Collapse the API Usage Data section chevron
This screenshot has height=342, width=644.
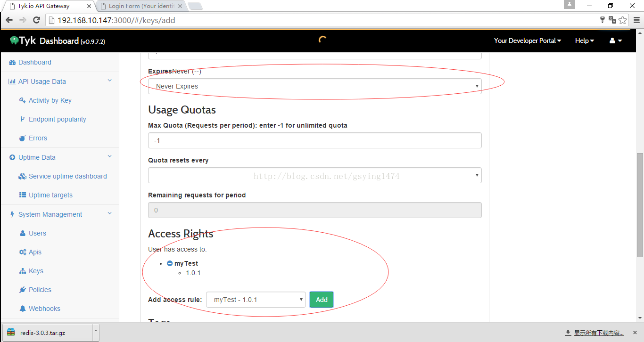[x=110, y=81]
